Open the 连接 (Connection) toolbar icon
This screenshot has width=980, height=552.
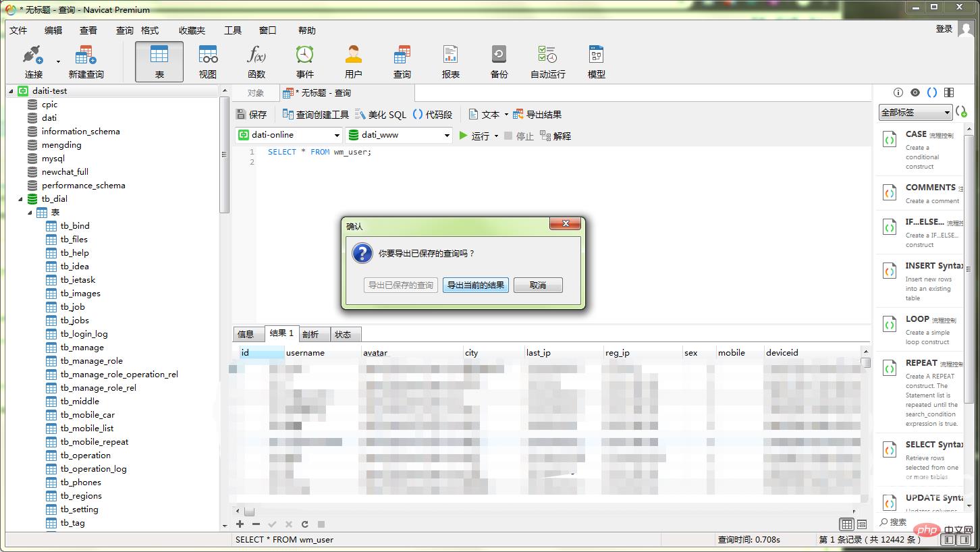click(33, 62)
